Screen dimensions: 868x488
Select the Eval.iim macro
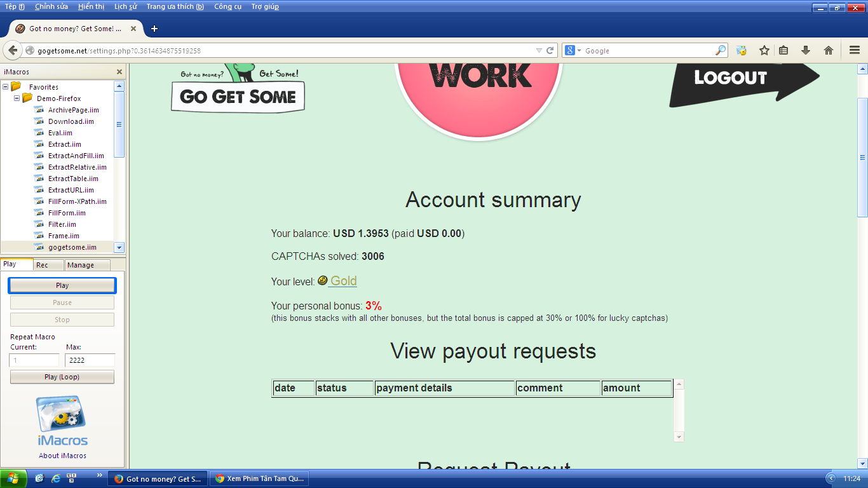[x=60, y=133]
